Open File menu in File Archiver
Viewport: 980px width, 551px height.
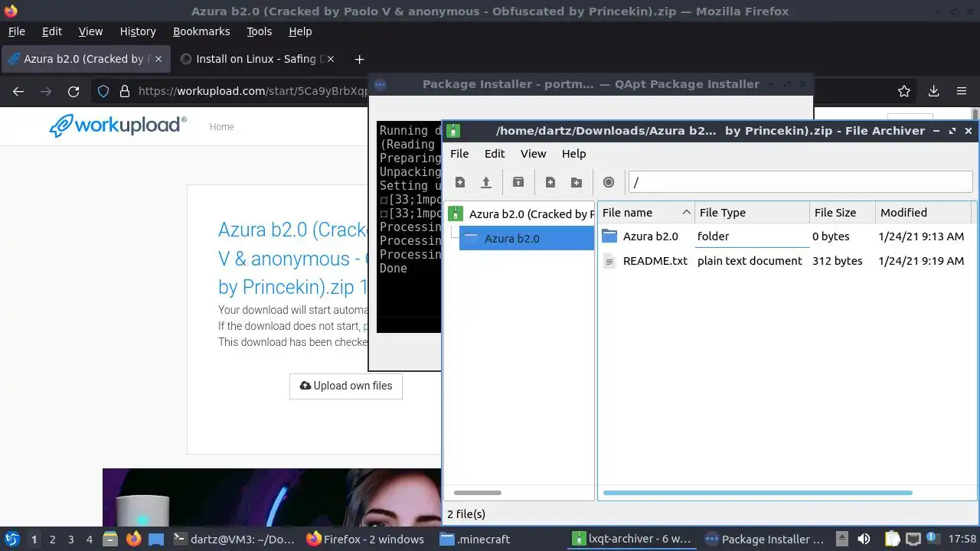459,154
